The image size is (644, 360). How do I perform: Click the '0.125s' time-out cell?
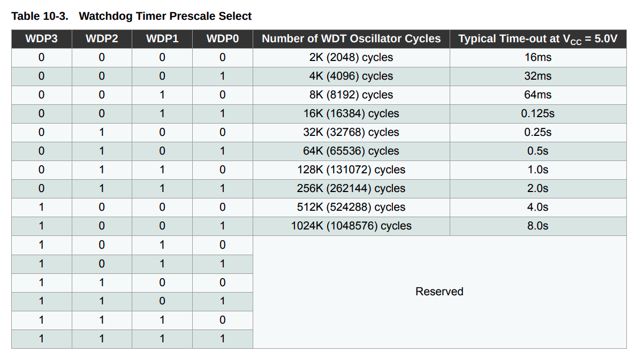(x=537, y=114)
